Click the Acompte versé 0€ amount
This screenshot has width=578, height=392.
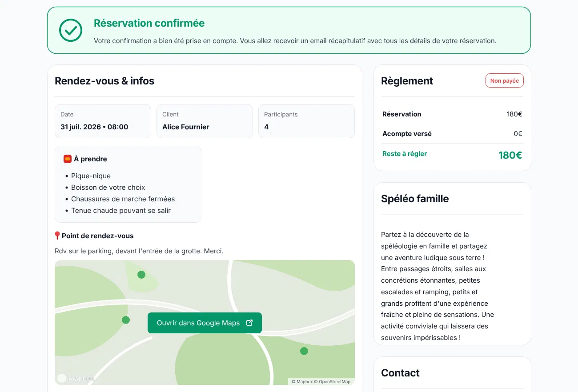click(518, 134)
